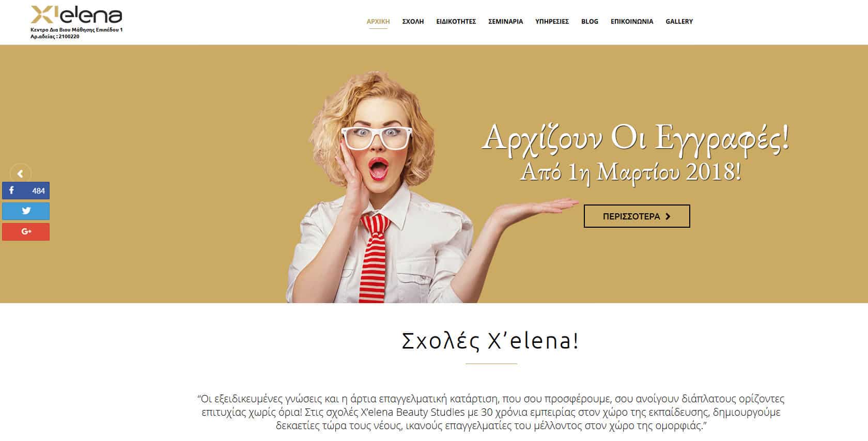Click the Σχολές X'elena heading
Screen dimensions: 868x441
[x=490, y=341]
